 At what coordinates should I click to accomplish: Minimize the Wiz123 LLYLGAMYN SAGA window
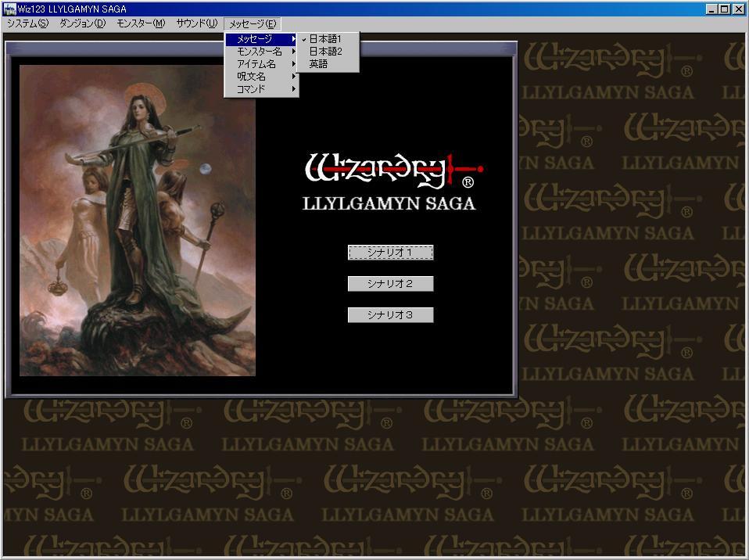712,9
